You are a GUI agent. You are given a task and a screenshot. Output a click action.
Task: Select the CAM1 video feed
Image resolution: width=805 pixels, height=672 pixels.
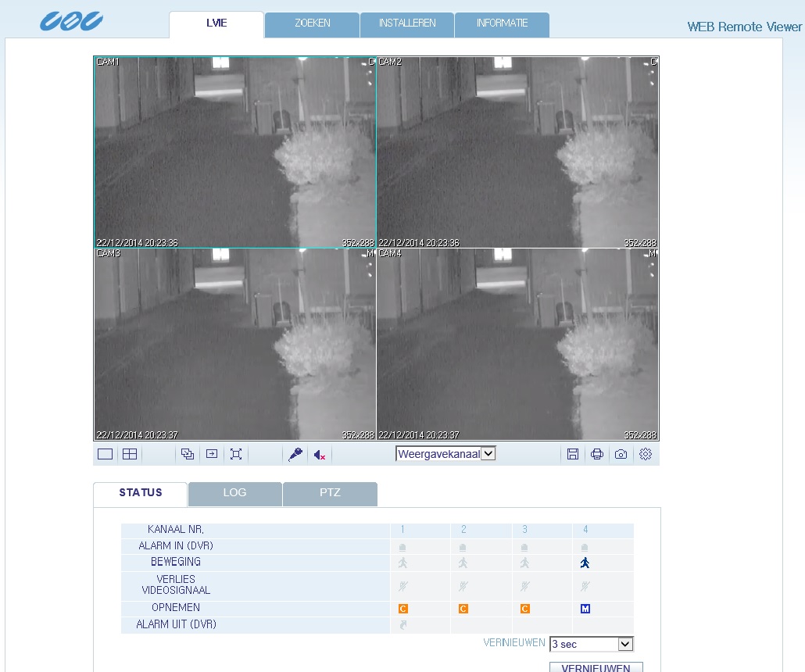point(234,152)
